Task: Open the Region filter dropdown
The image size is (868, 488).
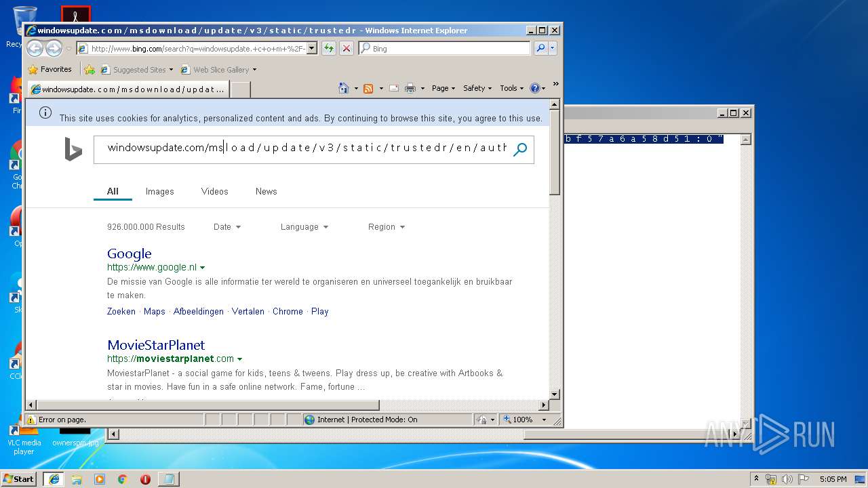Action: pyautogui.click(x=387, y=227)
